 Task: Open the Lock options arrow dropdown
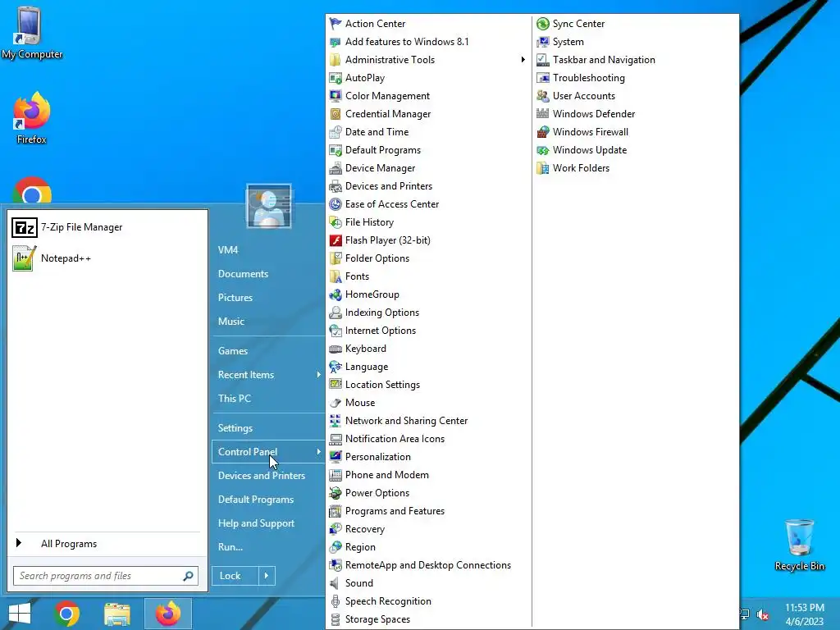(267, 576)
